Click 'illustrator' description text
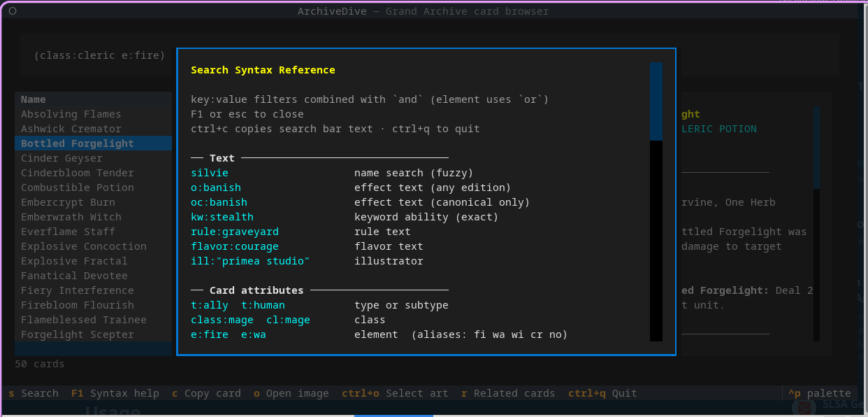This screenshot has width=868, height=417. pos(389,261)
